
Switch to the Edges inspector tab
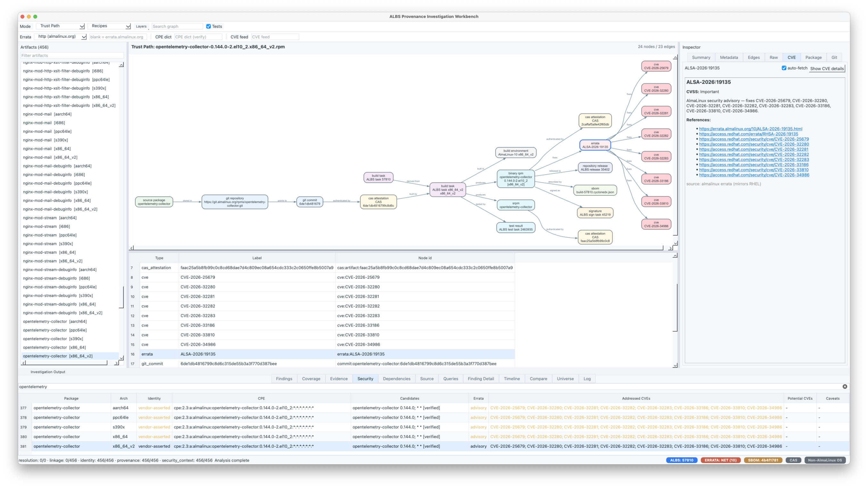(753, 57)
